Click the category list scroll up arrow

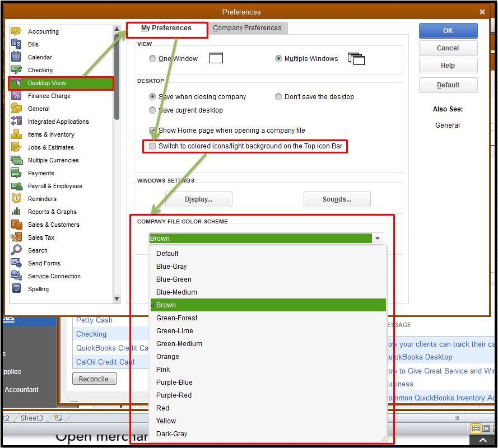117,29
